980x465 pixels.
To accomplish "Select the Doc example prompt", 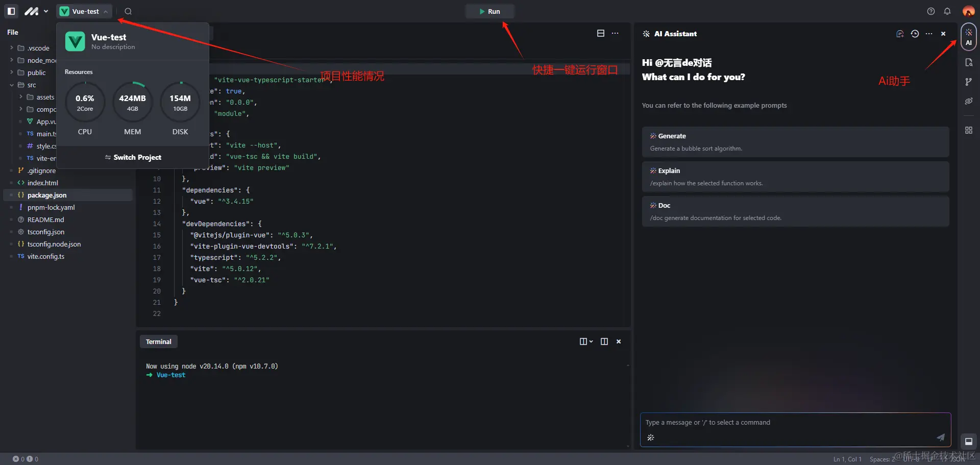I will [x=795, y=211].
